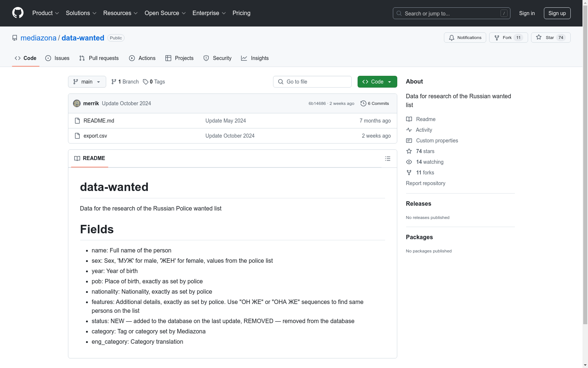Select the README tab in file viewer
Viewport: 588px width, 368px height.
point(90,158)
